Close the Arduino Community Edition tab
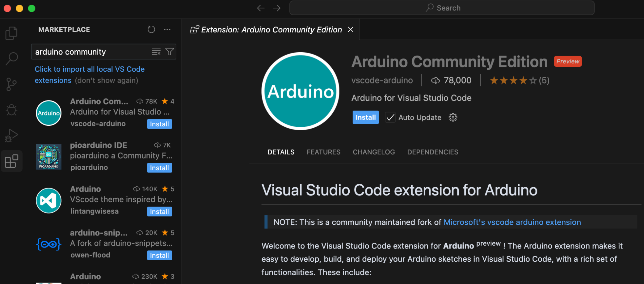Image resolution: width=644 pixels, height=284 pixels. pos(351,29)
